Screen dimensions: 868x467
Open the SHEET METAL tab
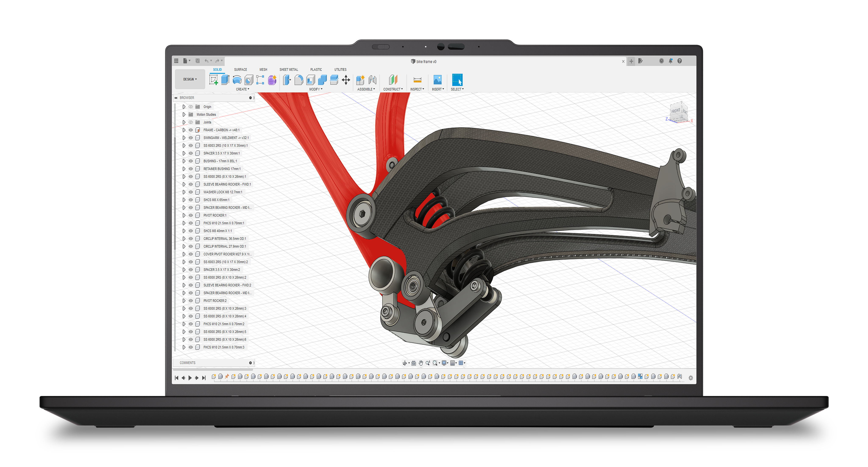click(289, 69)
